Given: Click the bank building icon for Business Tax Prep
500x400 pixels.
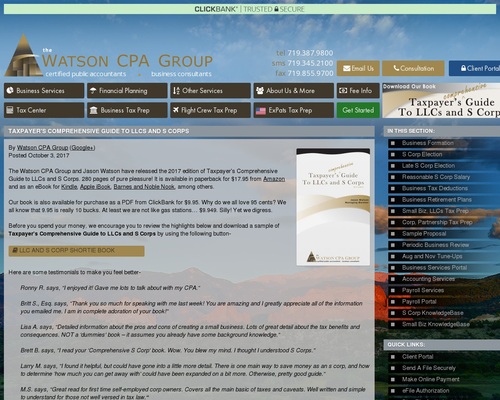Looking at the screenshot, I should (x=94, y=110).
